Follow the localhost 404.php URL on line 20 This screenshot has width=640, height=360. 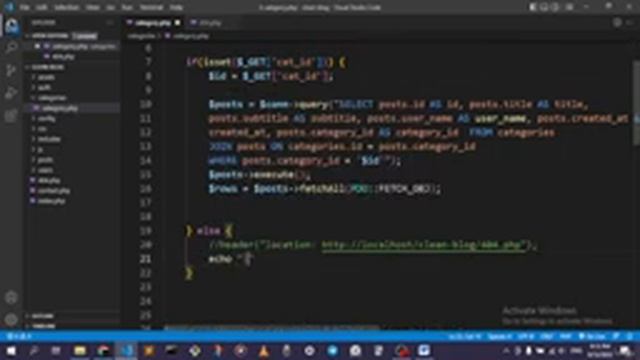pyautogui.click(x=423, y=245)
